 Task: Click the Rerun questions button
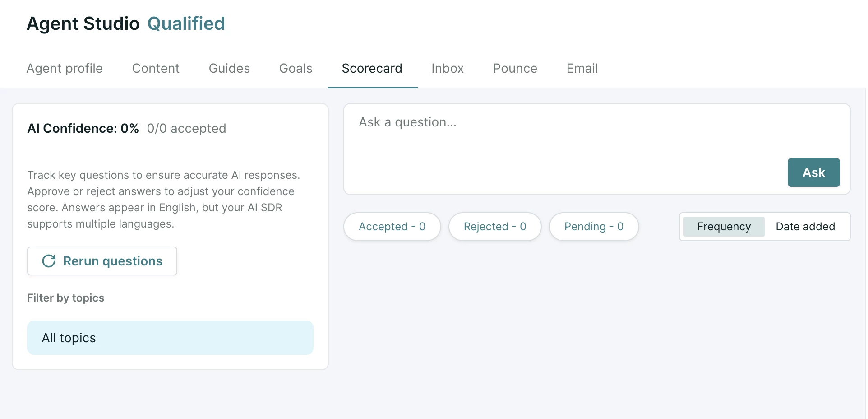click(x=102, y=261)
